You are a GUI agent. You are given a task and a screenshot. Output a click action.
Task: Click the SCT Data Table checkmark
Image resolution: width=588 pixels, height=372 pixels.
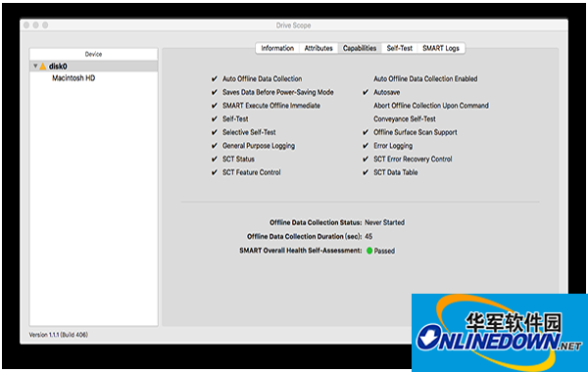coord(366,172)
